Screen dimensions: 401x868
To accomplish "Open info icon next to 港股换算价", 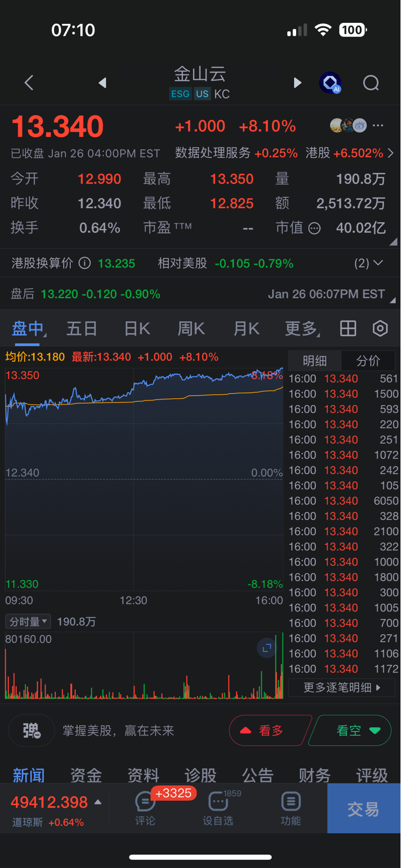I will [x=84, y=263].
